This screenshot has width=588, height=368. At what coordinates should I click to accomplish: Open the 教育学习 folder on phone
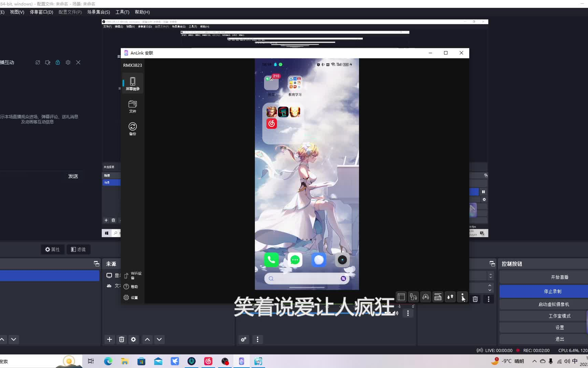[295, 83]
